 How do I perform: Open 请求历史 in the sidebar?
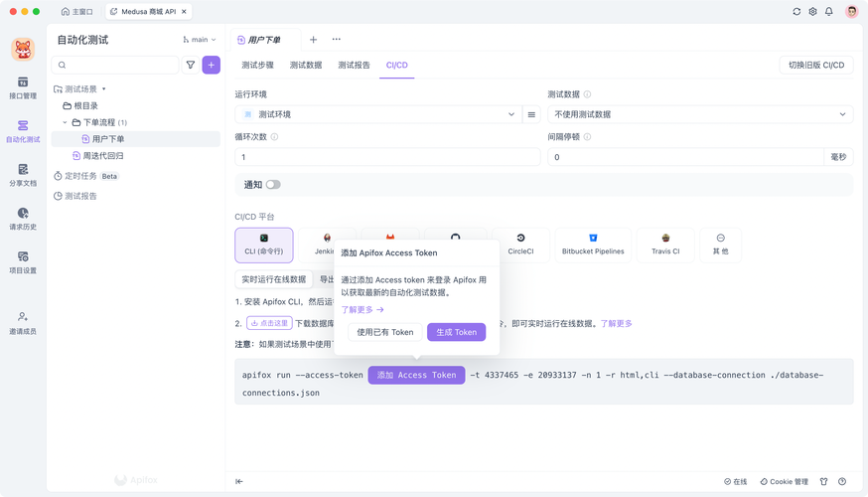click(23, 220)
